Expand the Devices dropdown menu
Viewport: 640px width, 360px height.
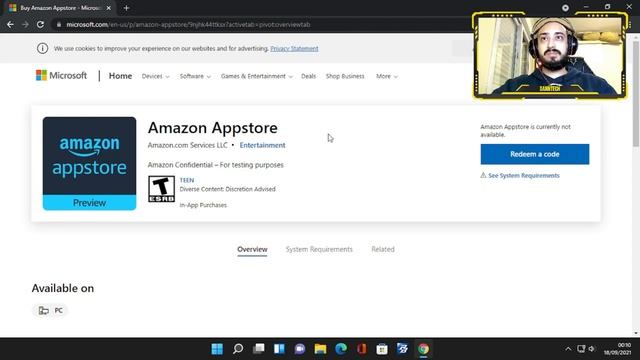pos(156,76)
